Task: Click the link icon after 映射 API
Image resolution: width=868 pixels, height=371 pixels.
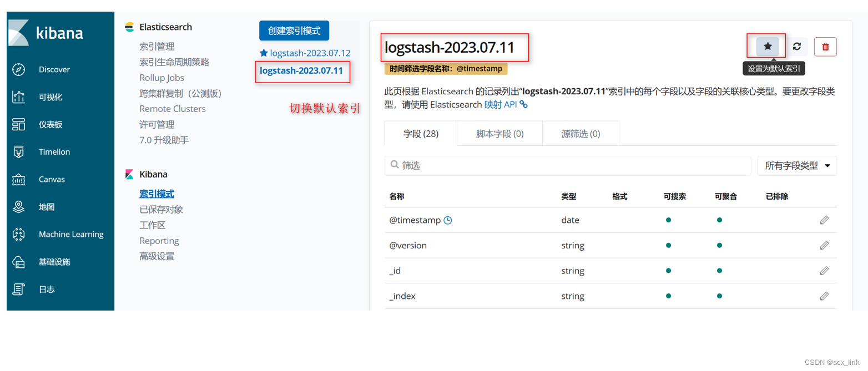Action: [523, 104]
